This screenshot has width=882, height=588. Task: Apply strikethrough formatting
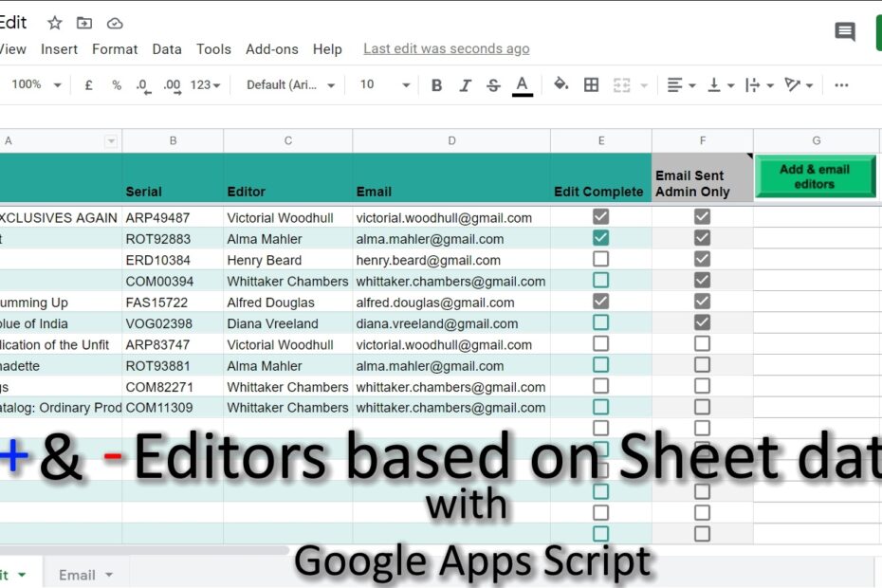coord(493,85)
